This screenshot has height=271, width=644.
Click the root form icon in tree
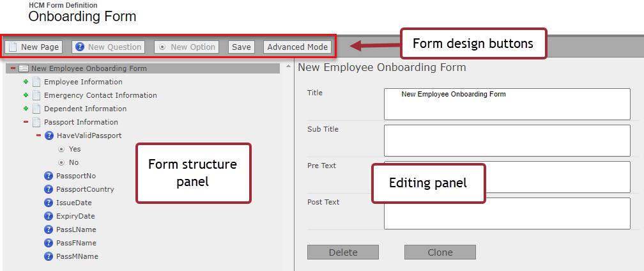pyautogui.click(x=24, y=68)
